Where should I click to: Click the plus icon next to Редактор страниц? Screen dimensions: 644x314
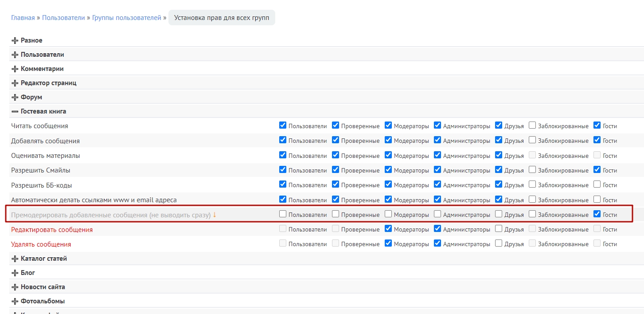pos(15,83)
